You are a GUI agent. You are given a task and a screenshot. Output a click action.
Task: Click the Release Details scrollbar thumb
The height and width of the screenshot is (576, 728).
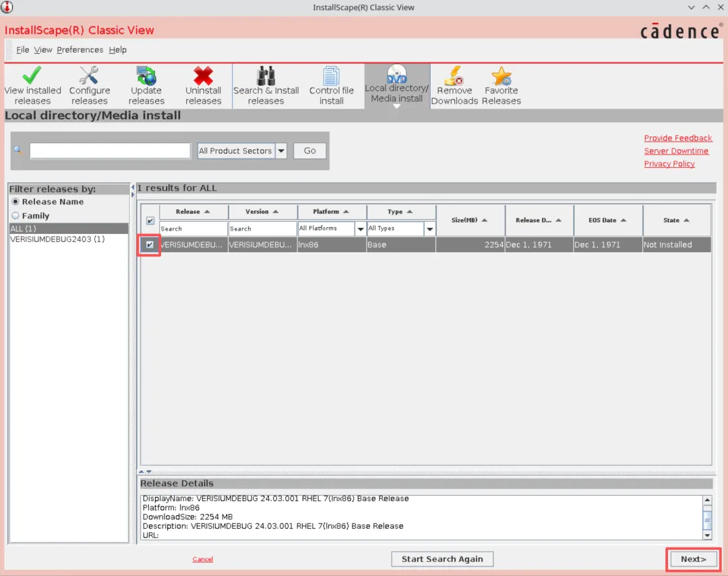pos(707,520)
